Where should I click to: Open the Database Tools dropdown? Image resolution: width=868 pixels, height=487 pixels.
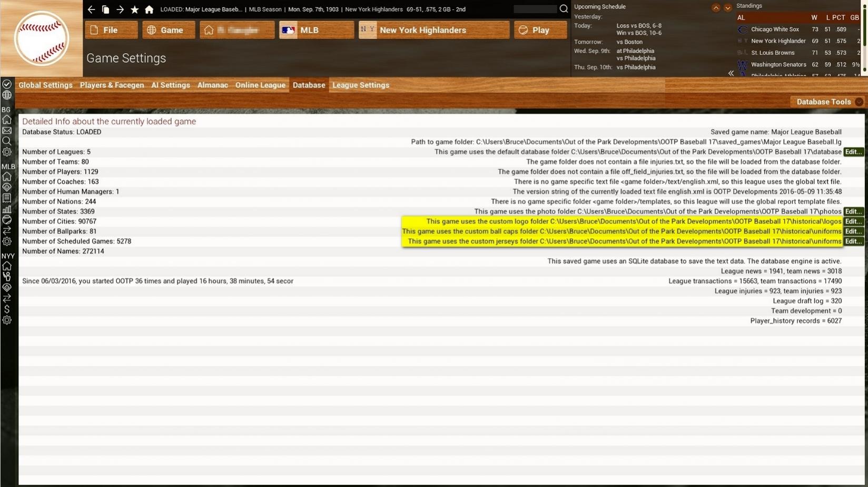[x=828, y=102]
